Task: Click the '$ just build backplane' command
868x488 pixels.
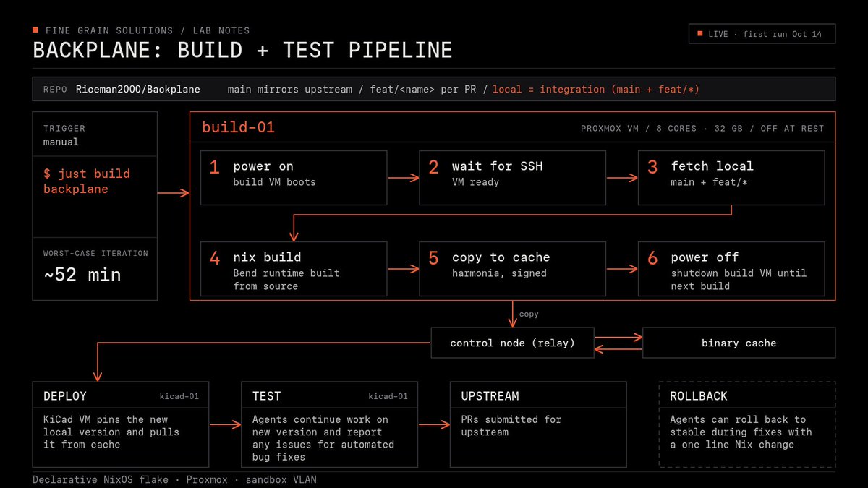Action: pos(87,181)
